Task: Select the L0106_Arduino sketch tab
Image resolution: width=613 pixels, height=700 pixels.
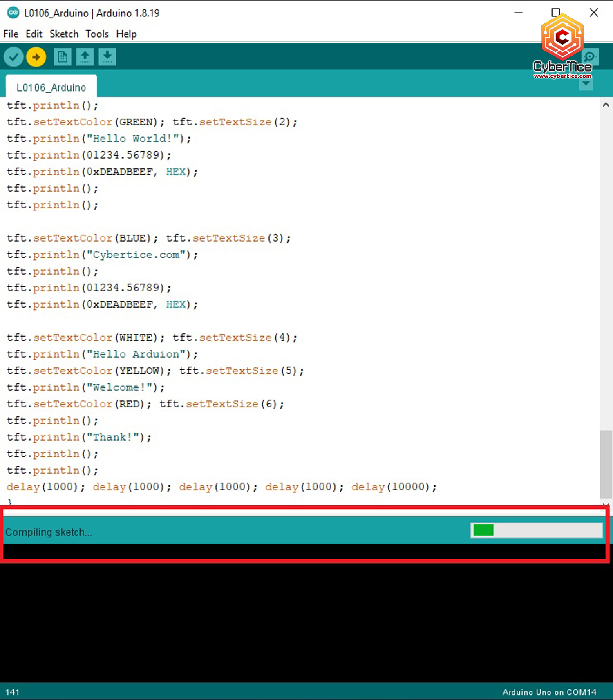Action: pos(51,87)
